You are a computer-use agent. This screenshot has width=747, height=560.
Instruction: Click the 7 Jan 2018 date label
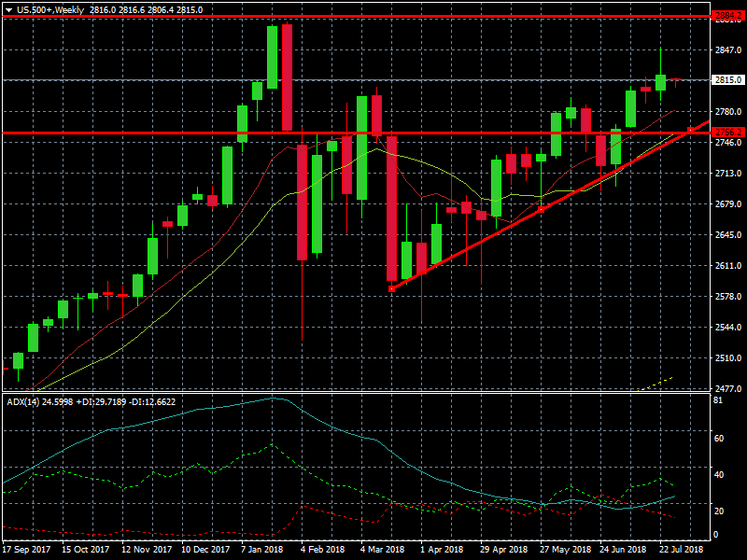262,550
